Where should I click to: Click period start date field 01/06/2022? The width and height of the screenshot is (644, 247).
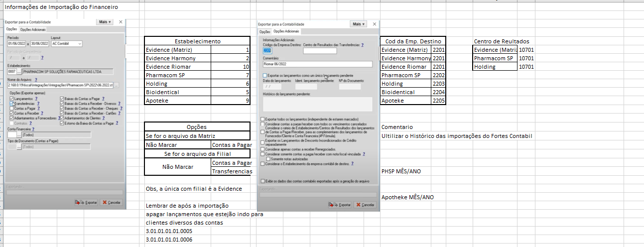pos(17,43)
